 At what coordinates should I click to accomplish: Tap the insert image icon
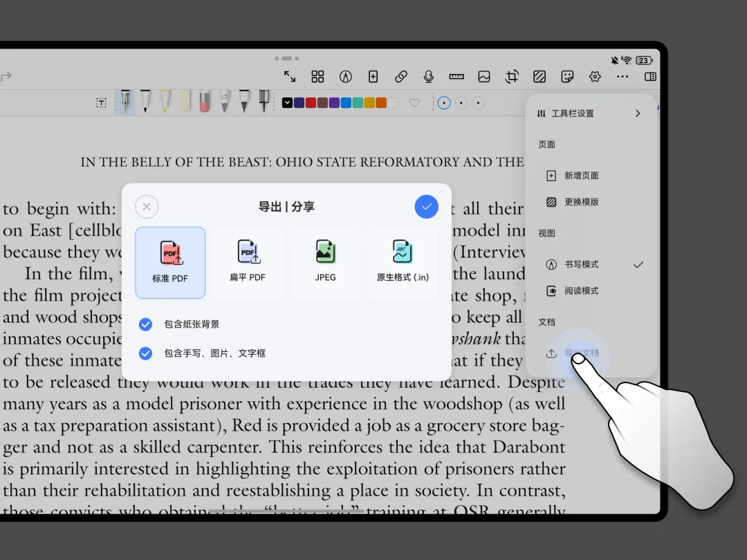pyautogui.click(x=484, y=76)
